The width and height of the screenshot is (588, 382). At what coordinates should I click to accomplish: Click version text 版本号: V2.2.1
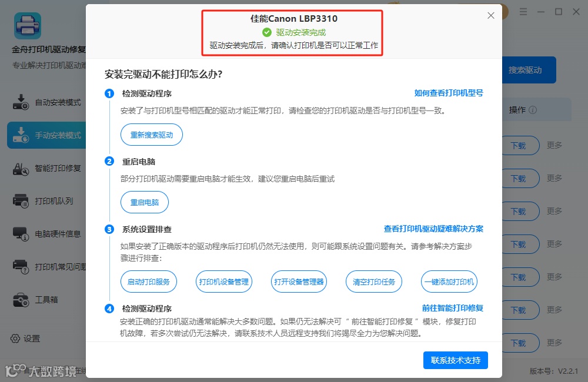(553, 371)
